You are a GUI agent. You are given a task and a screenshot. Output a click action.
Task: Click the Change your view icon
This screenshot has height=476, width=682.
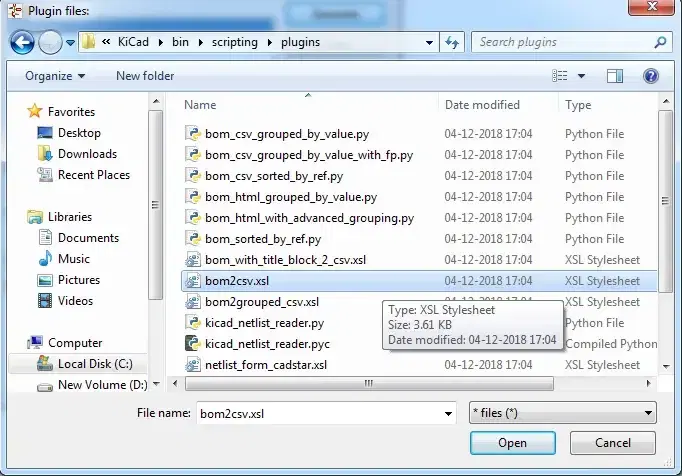point(560,76)
